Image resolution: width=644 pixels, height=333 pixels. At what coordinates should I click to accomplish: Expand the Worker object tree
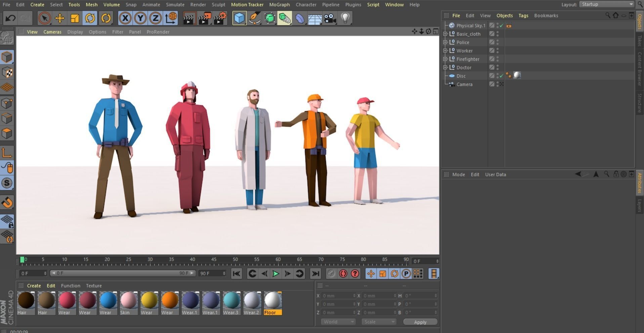(445, 51)
